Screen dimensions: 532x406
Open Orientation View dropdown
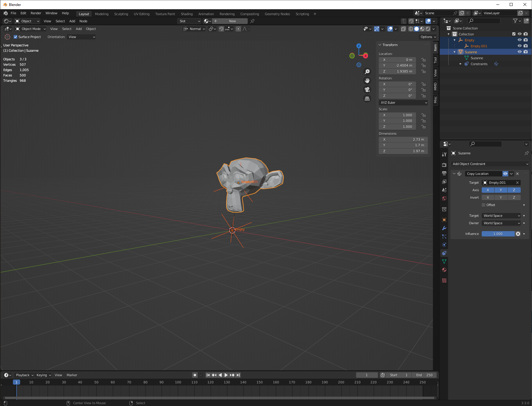coord(82,37)
